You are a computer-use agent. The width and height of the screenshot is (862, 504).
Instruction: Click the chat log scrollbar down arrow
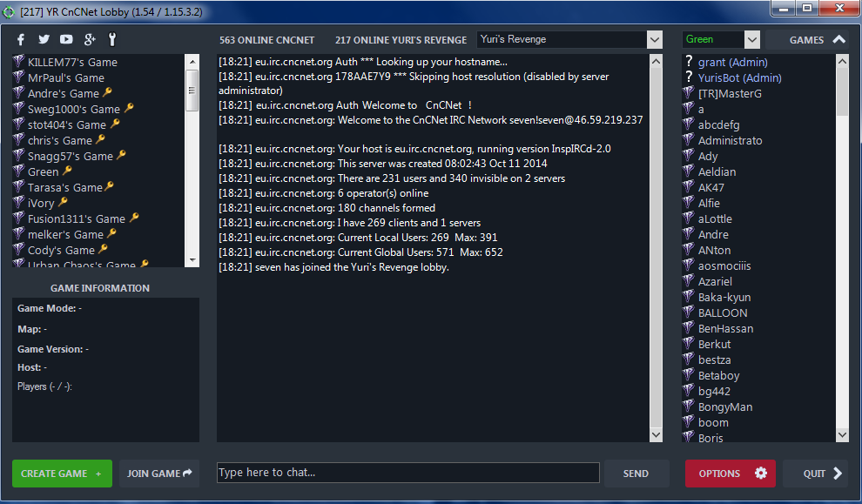point(656,434)
